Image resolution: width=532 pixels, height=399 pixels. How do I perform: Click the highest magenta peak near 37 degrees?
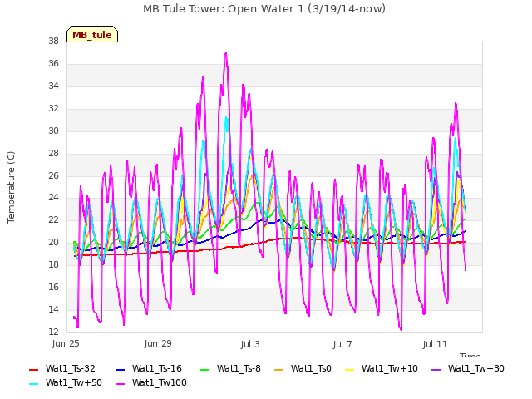click(x=226, y=53)
